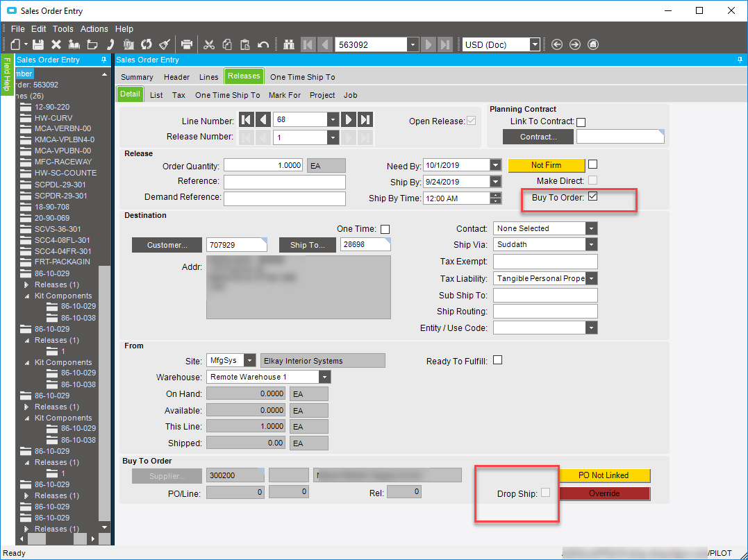This screenshot has width=748, height=560.
Task: Click the Ship By Time spinner arrows
Action: coord(496,198)
